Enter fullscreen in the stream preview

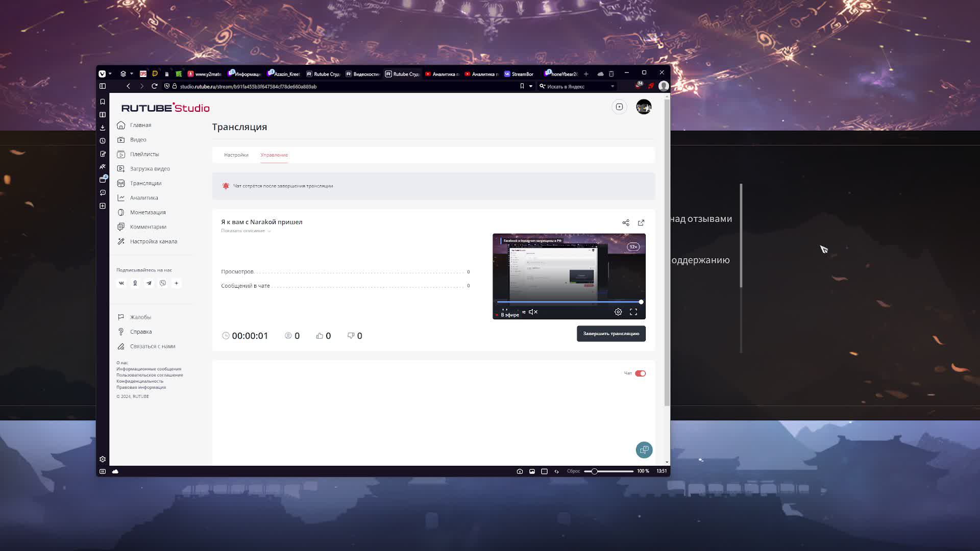[633, 312]
